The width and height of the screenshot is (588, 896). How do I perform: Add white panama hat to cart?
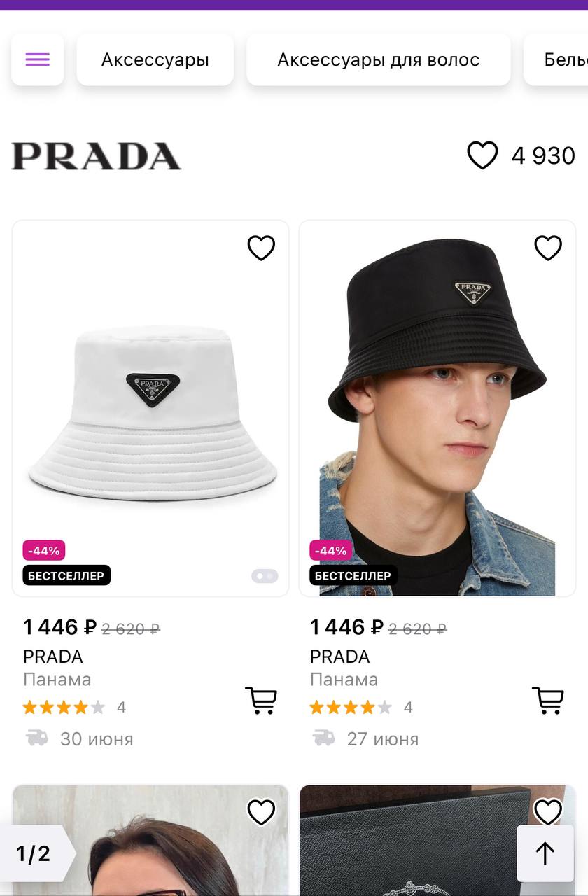click(261, 700)
